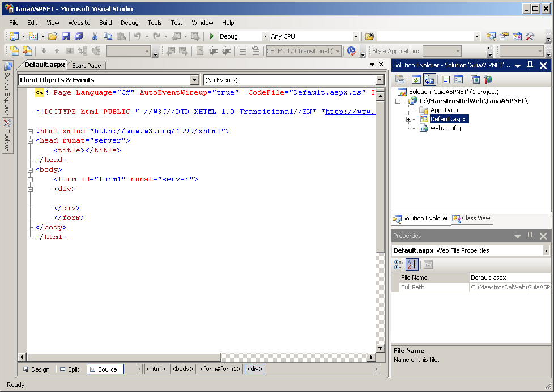Click the View Code icon in Solution Explorer
The width and height of the screenshot is (554, 392).
(x=446, y=79)
